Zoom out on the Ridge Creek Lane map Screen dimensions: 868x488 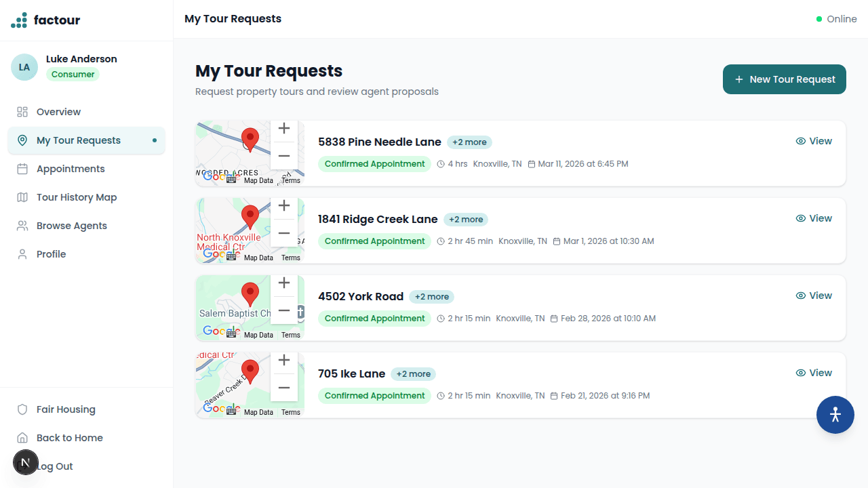point(284,233)
